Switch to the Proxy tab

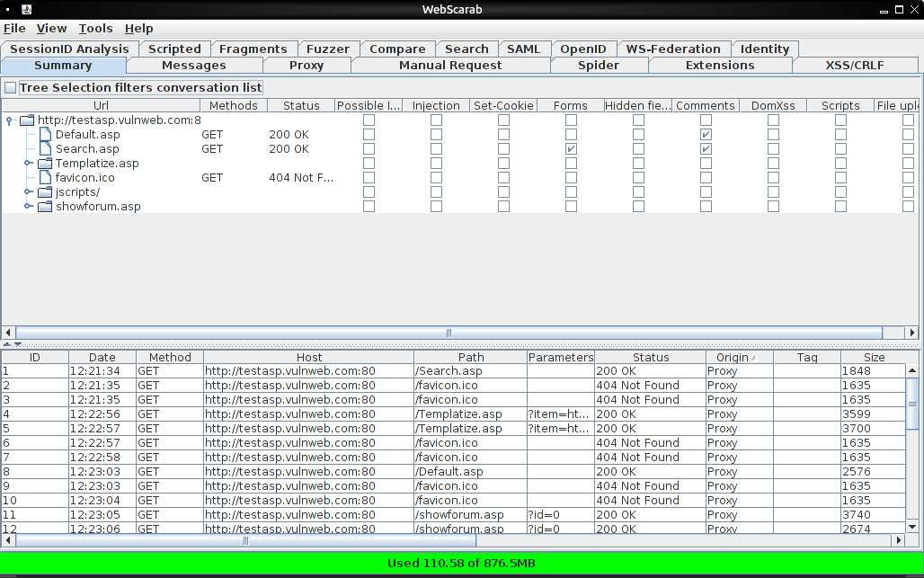(307, 66)
